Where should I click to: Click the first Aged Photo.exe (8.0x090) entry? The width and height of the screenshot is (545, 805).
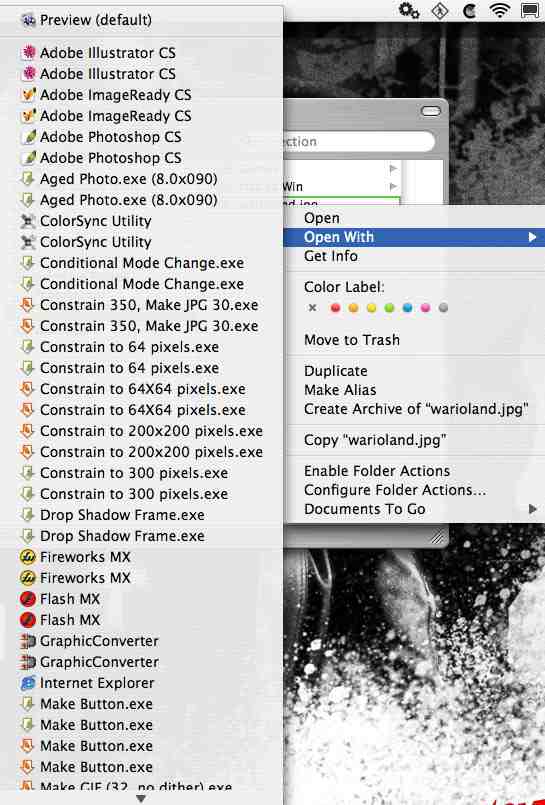141,179
